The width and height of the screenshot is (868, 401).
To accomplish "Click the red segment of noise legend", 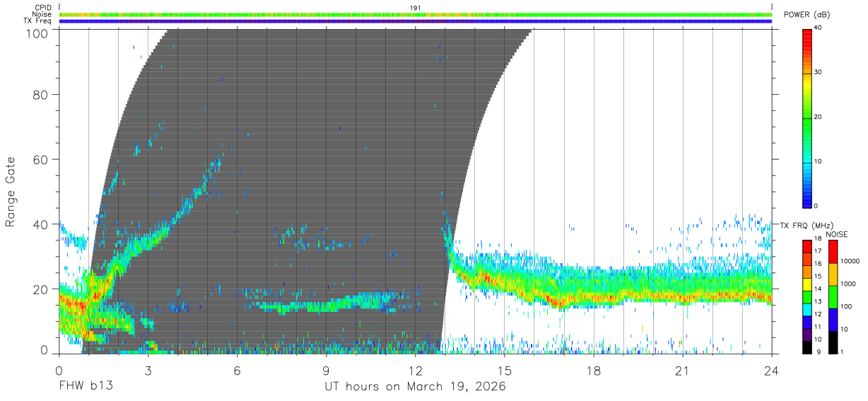I will (832, 252).
